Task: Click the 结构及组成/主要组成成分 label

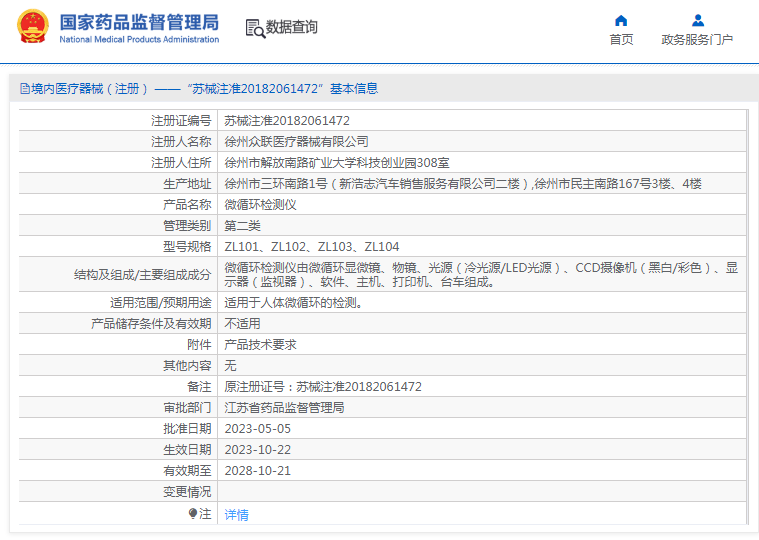Action: pos(143,275)
